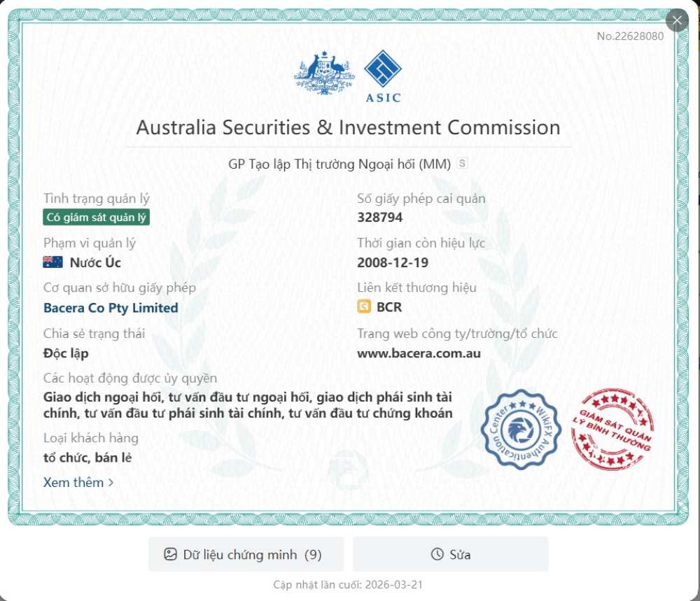The height and width of the screenshot is (601, 700).
Task: Click the red Giám sát quản lý stamp
Action: tap(612, 430)
